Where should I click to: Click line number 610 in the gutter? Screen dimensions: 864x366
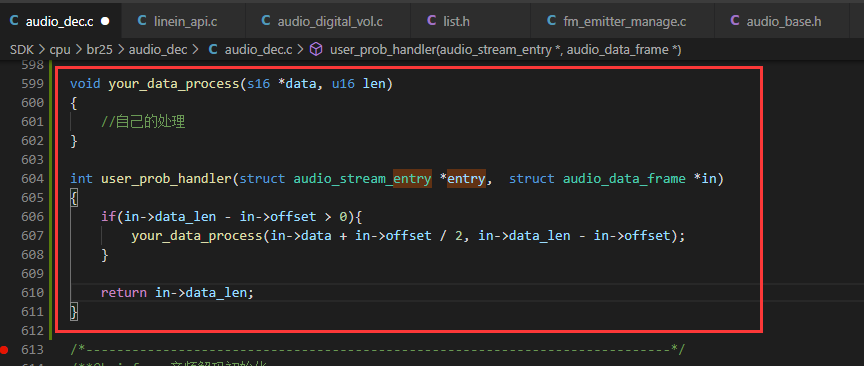pyautogui.click(x=34, y=293)
